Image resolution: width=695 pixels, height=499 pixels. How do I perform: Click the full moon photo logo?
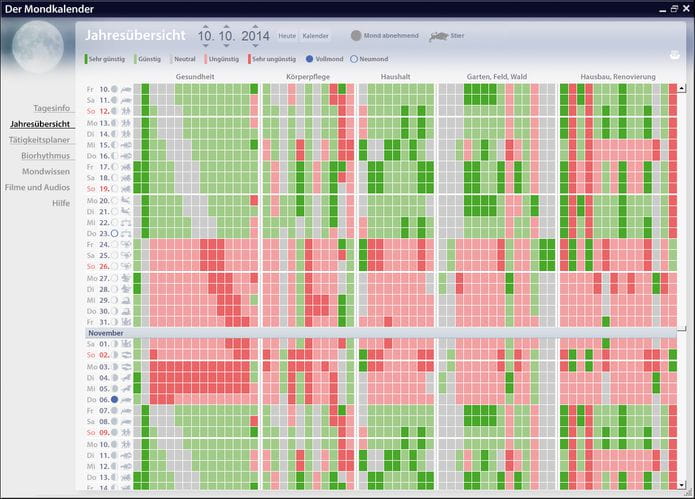pyautogui.click(x=39, y=56)
